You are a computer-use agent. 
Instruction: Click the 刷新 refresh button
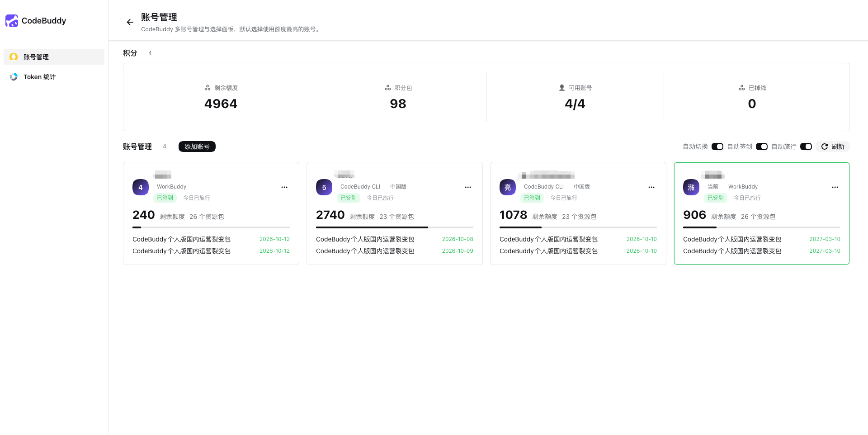(x=833, y=147)
